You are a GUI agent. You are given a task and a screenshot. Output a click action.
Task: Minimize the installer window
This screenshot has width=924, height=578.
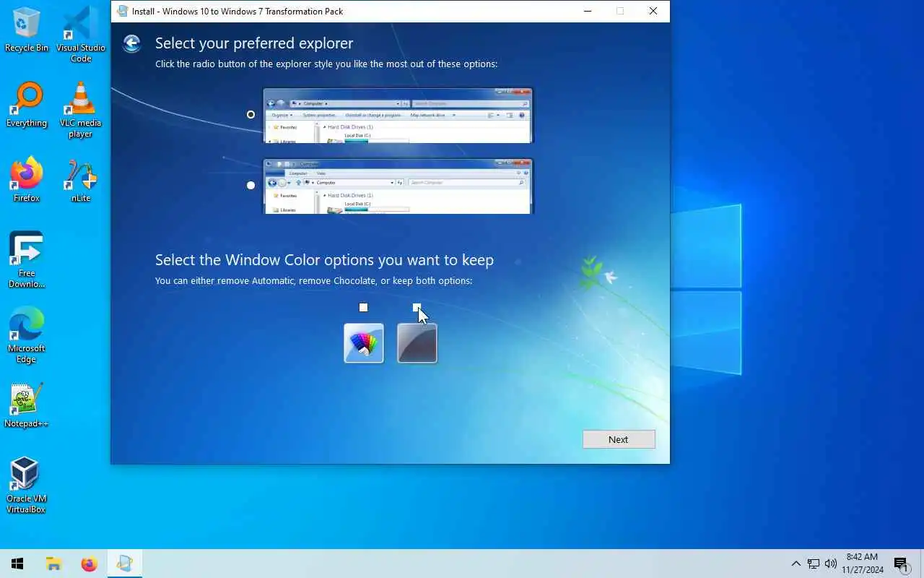pos(588,11)
